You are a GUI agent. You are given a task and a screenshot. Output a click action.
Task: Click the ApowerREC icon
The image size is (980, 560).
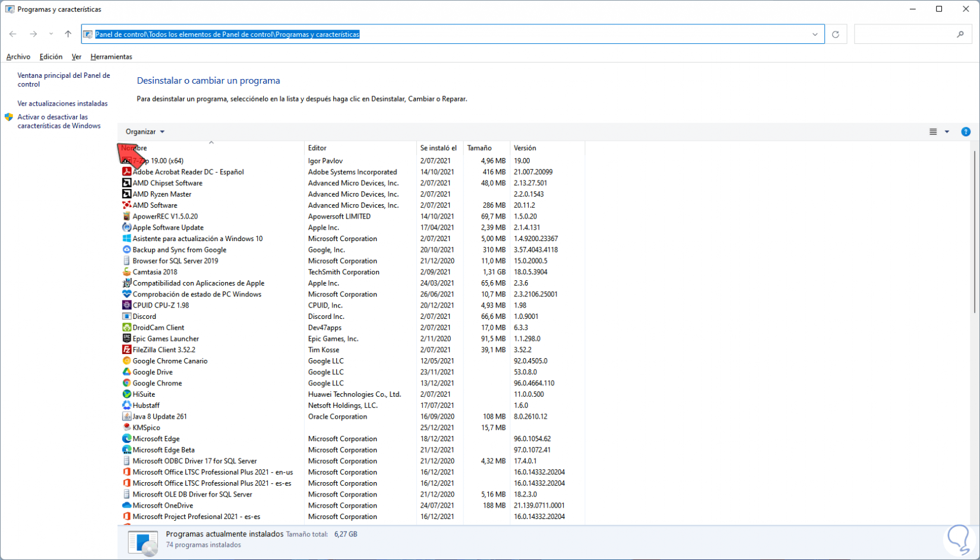127,216
